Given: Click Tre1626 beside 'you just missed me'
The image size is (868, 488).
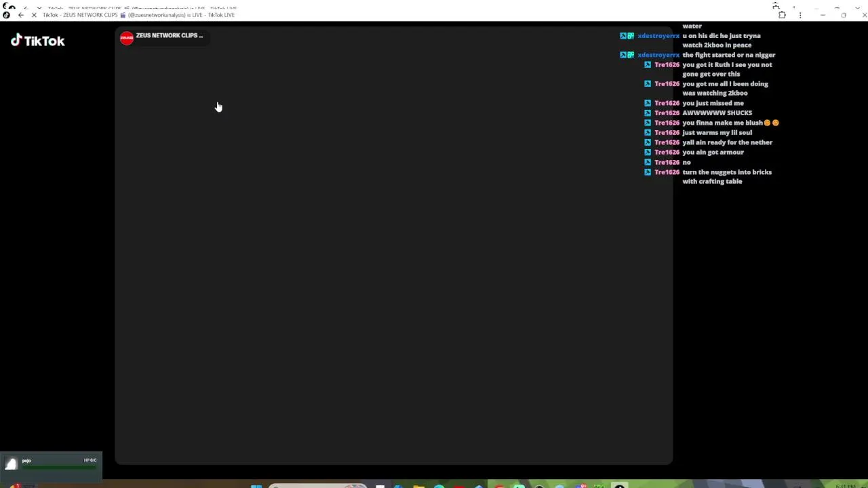Looking at the screenshot, I should [x=667, y=104].
